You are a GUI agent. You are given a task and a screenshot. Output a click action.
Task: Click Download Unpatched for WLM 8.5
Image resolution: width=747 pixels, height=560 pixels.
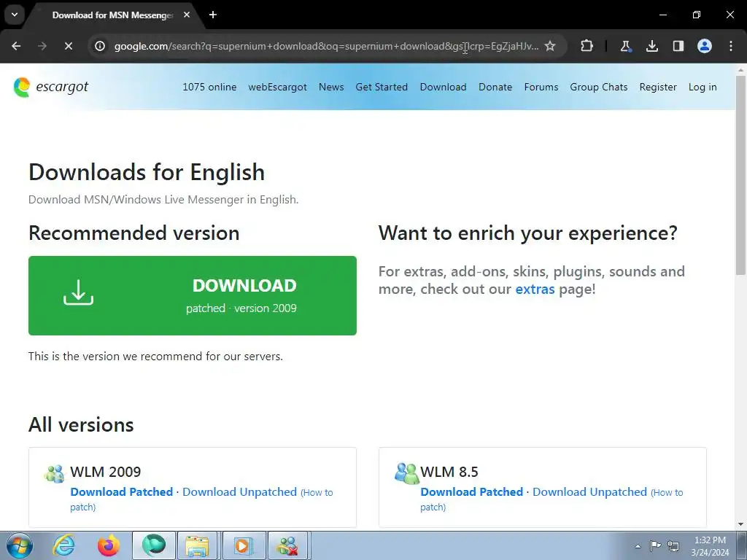coord(589,492)
